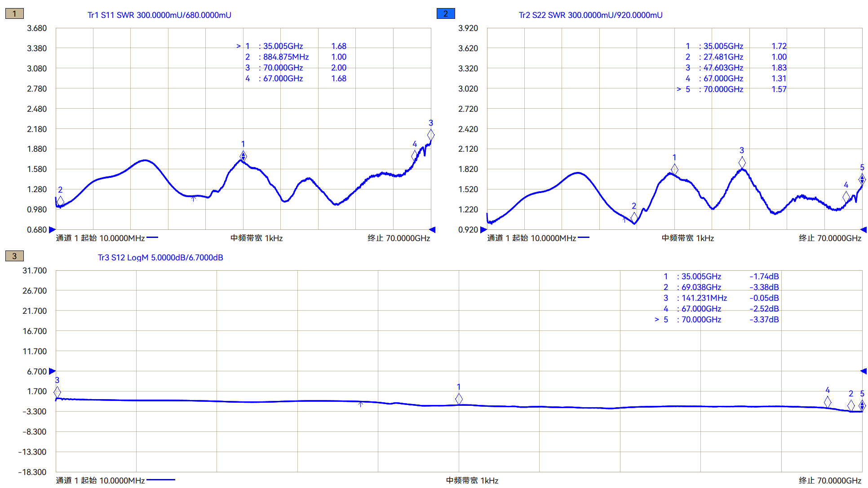
Task: Click marker 1 diamond on S12 trace
Action: pos(459,398)
